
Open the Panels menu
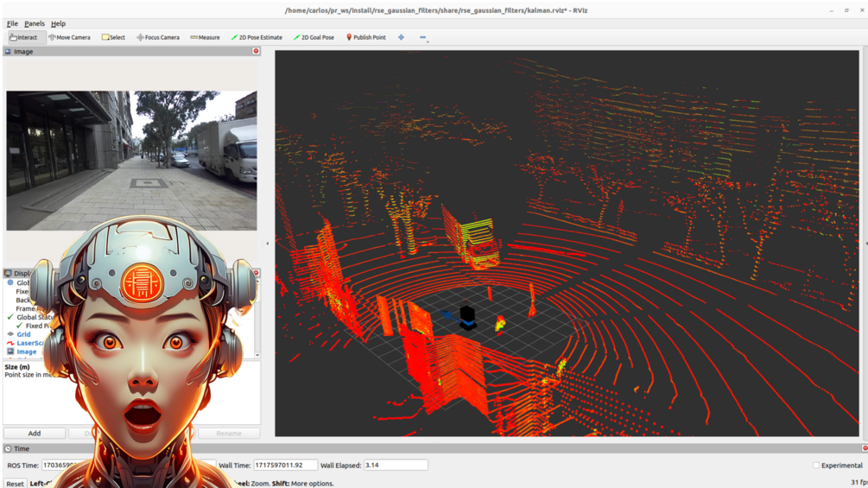(x=35, y=24)
